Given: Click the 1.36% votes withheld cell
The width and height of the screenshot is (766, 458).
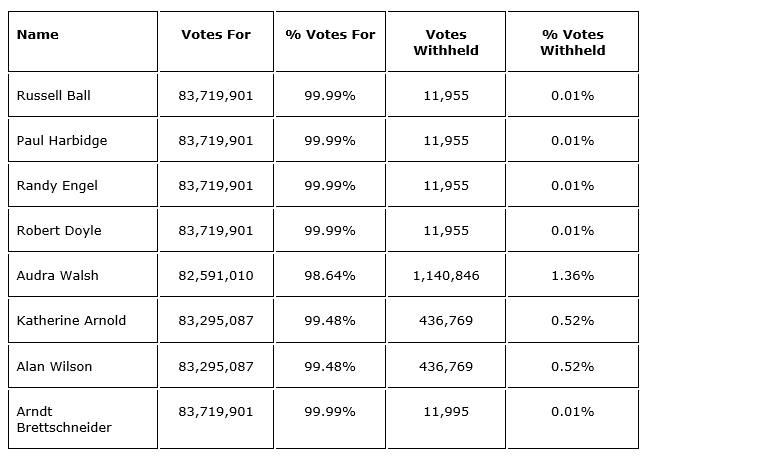Looking at the screenshot, I should 572,276.
